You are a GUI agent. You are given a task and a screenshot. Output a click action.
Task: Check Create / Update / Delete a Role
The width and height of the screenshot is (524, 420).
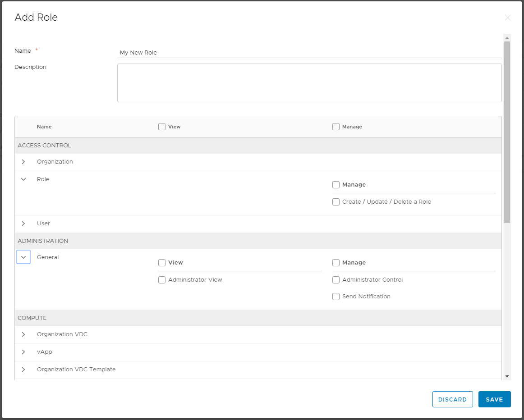tap(336, 201)
